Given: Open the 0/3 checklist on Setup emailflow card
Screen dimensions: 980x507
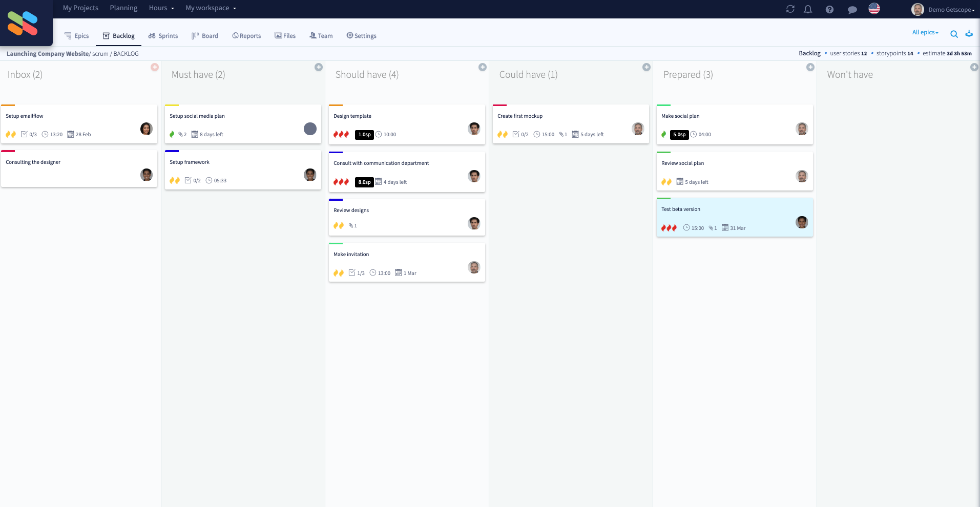Looking at the screenshot, I should [29, 134].
